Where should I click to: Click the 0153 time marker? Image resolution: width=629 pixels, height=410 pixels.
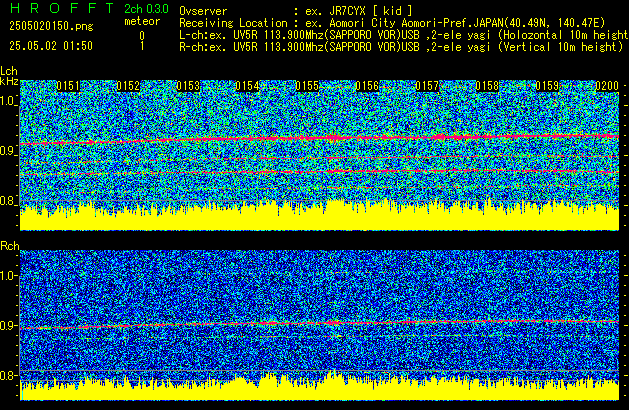[188, 86]
